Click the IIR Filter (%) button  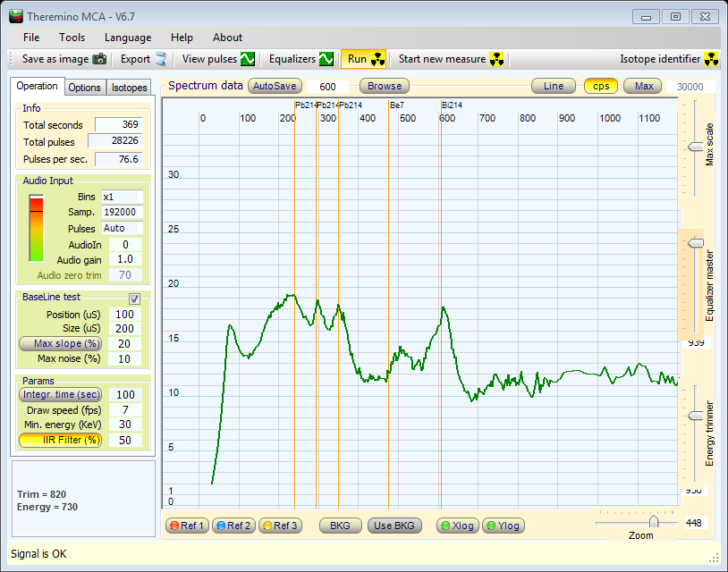pos(60,440)
